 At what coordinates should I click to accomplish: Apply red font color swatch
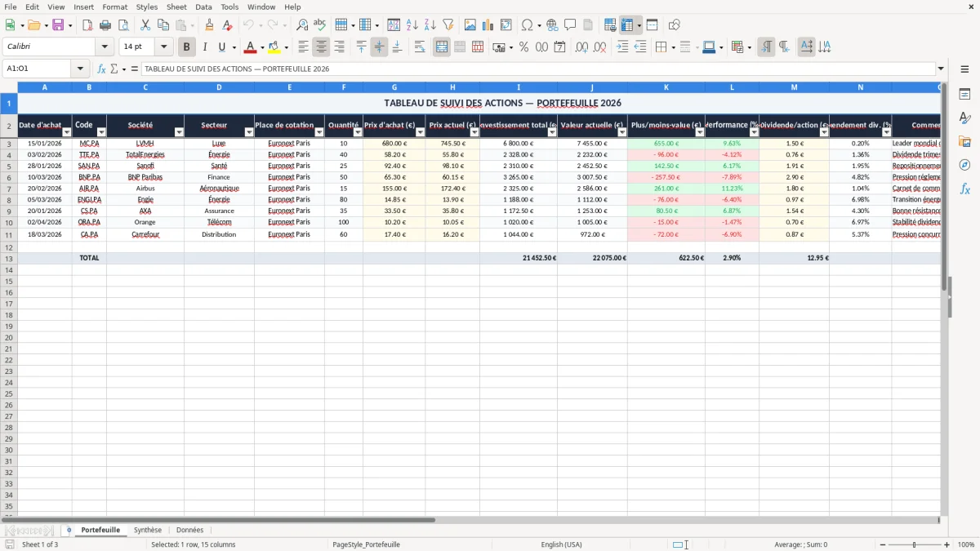(x=250, y=47)
